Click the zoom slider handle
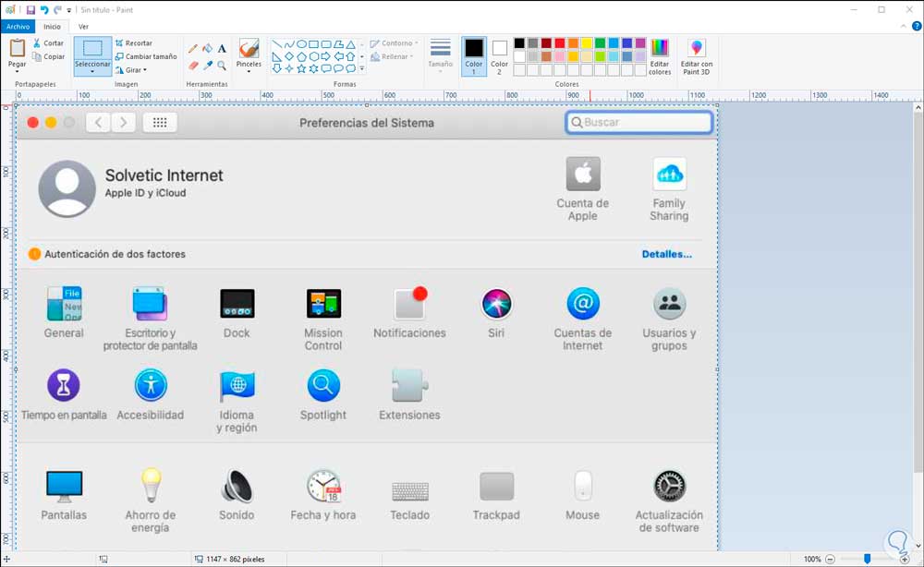The height and width of the screenshot is (567, 924). [868, 559]
